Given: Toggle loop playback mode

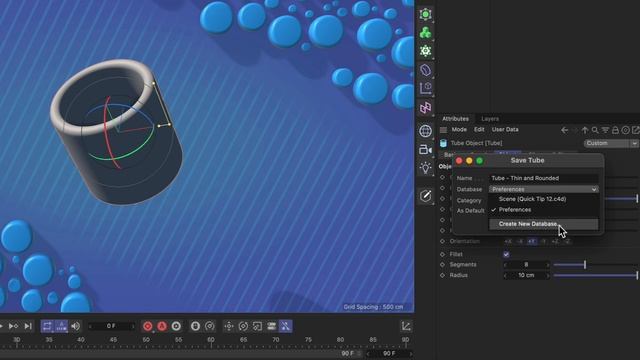Looking at the screenshot, I should tap(47, 326).
